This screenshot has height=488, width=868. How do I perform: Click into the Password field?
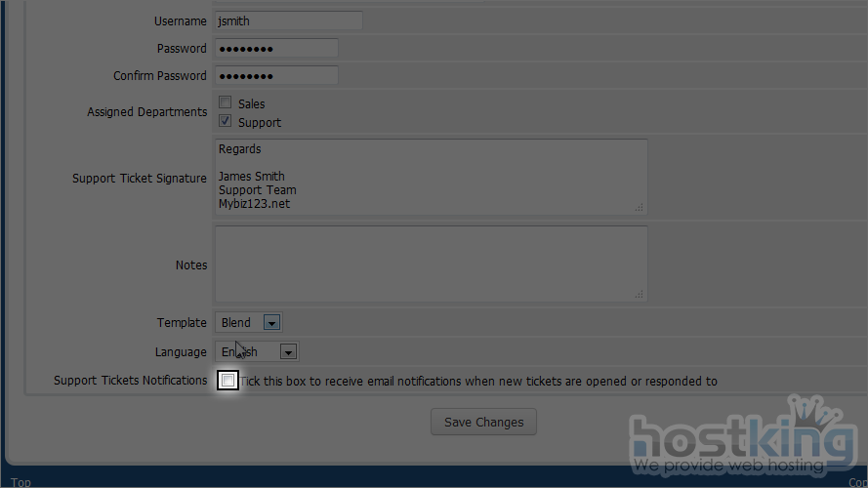pyautogui.click(x=275, y=49)
